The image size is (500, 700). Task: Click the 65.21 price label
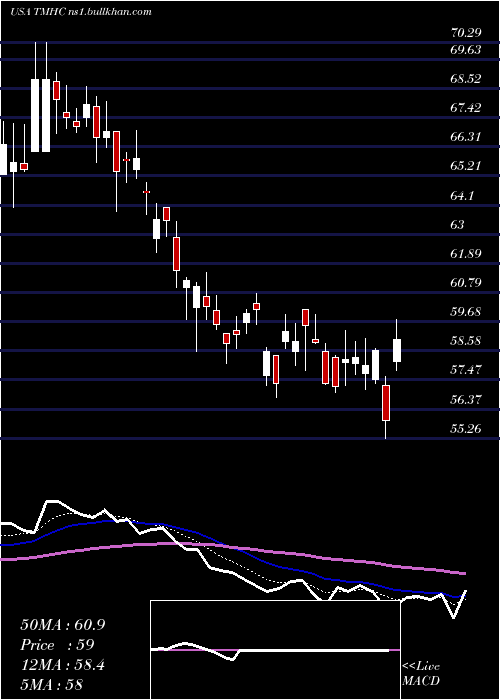pos(467,166)
